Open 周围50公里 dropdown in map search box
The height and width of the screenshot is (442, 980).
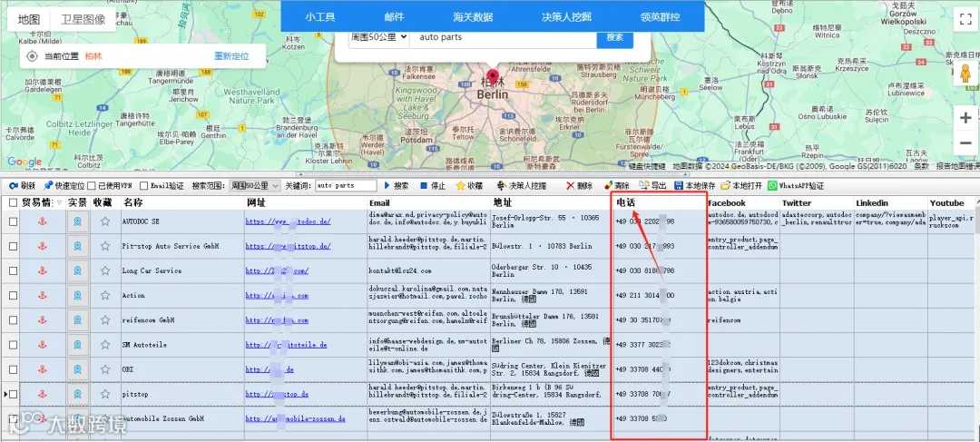tap(378, 37)
